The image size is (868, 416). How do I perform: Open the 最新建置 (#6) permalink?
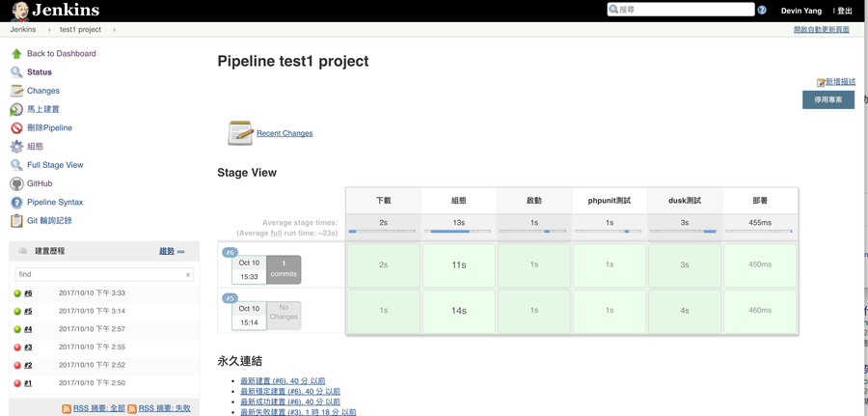(283, 381)
